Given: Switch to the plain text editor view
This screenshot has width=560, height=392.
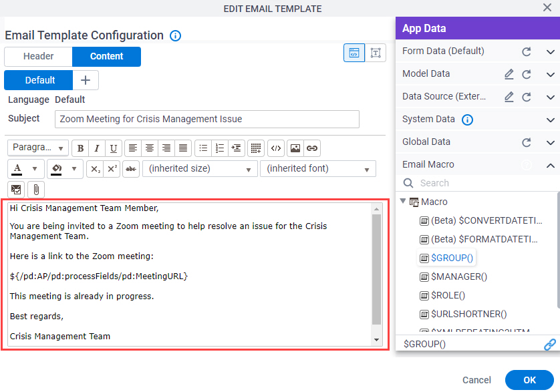Looking at the screenshot, I should click(376, 53).
